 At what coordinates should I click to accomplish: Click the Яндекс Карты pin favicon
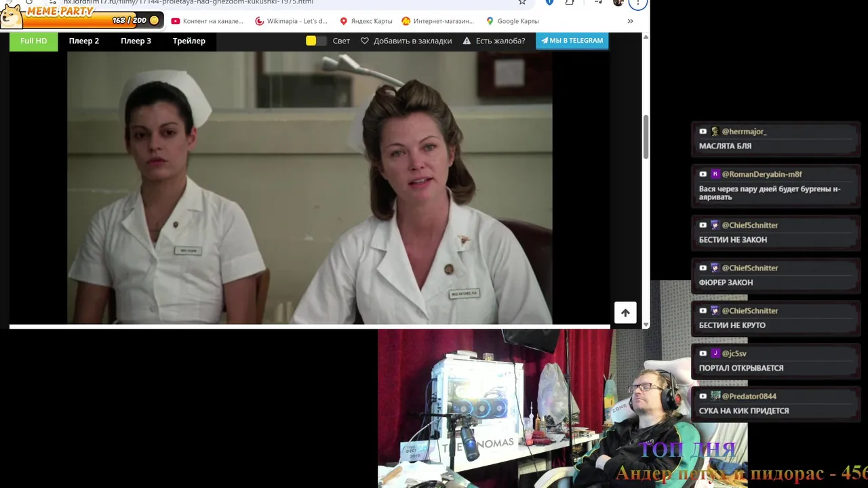tap(344, 21)
